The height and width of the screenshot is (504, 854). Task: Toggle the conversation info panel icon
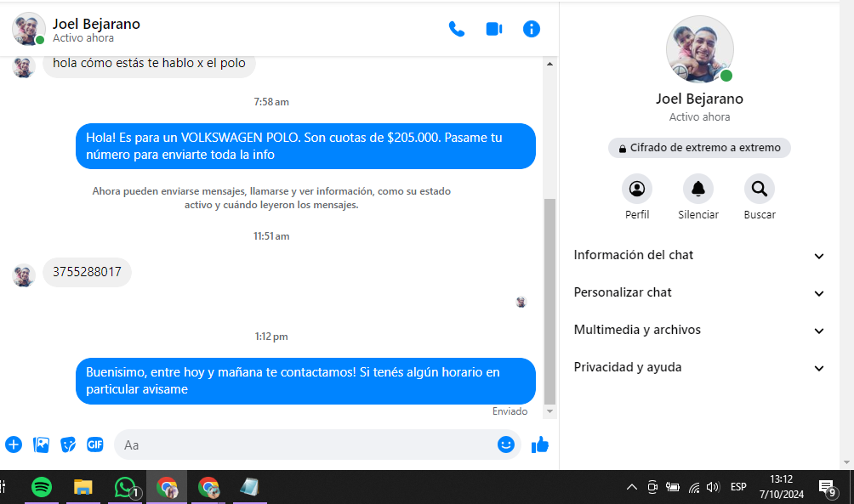pos(532,29)
